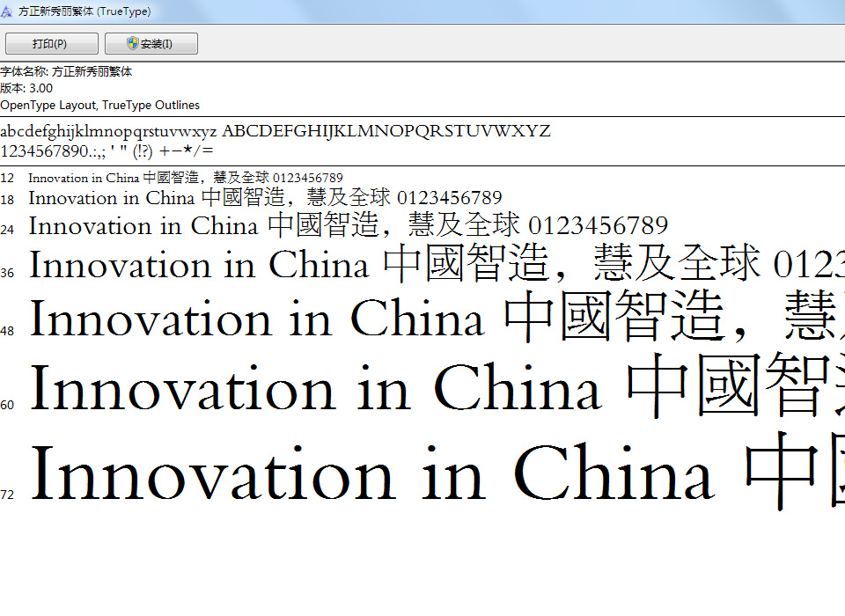Click the 72-point Innovation in China sample
The height and width of the screenshot is (616, 845).
tap(438, 471)
